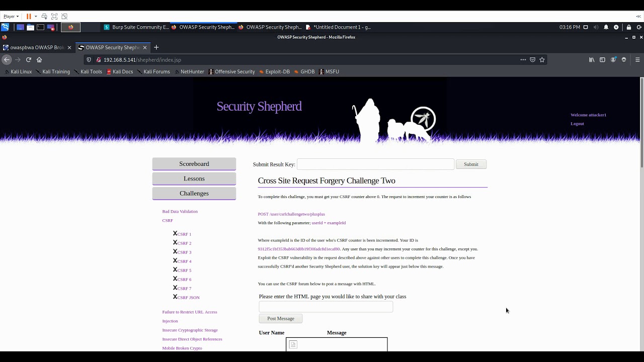Toggle the Firefox sidebar icon
Screen dimensions: 644x362
[x=602, y=59]
